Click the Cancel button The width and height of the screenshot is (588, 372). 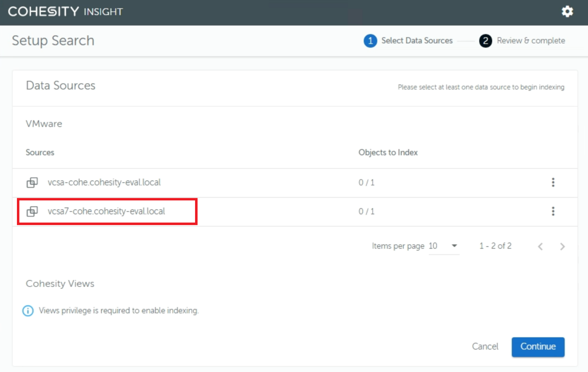[485, 347]
